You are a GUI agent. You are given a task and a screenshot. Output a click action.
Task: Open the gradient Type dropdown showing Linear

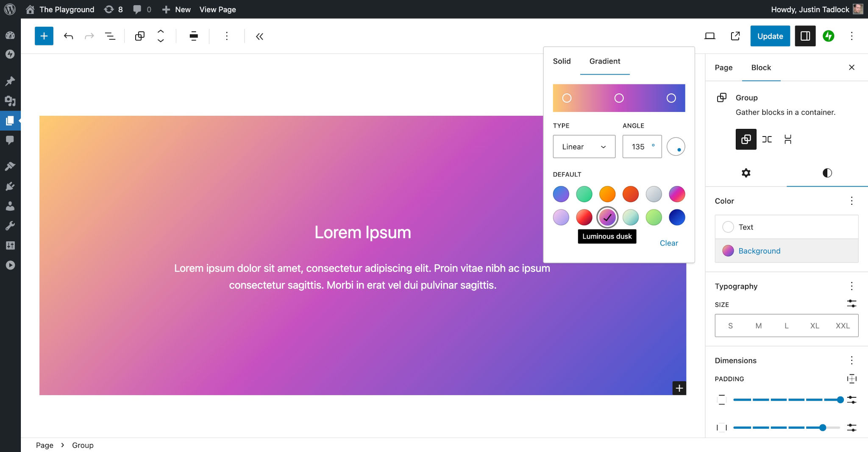(584, 146)
